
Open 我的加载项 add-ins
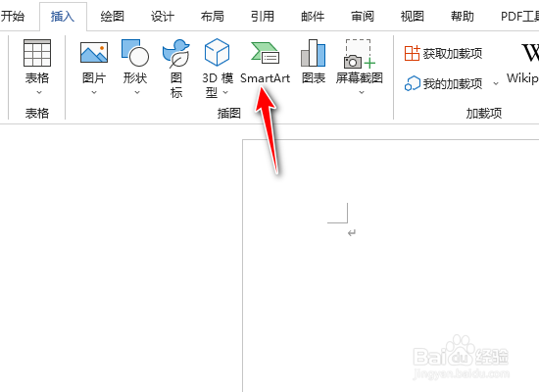click(443, 83)
